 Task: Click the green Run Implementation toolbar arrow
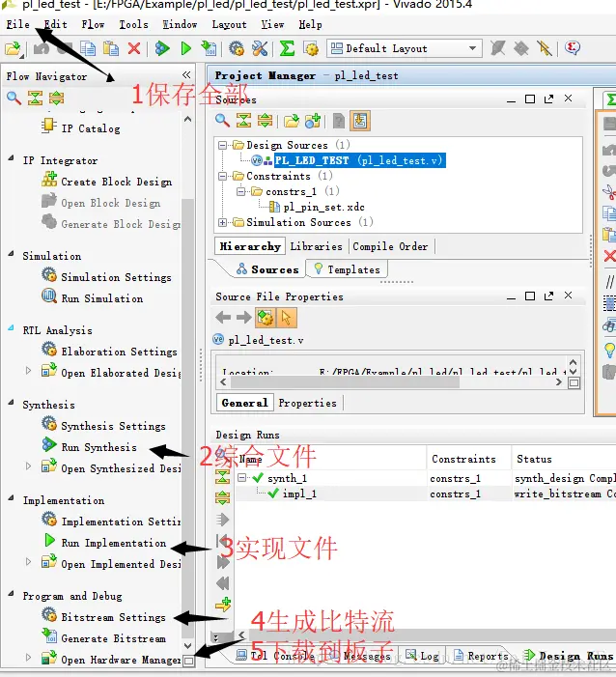click(186, 48)
